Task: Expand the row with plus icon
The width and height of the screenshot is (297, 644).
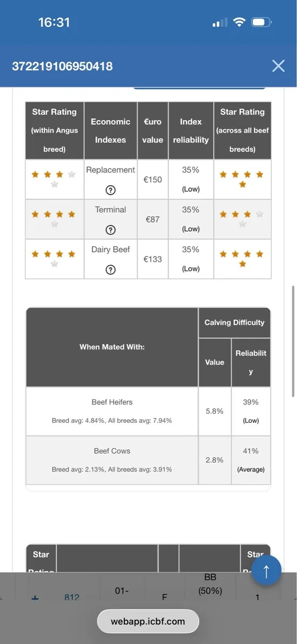Action: point(35,597)
